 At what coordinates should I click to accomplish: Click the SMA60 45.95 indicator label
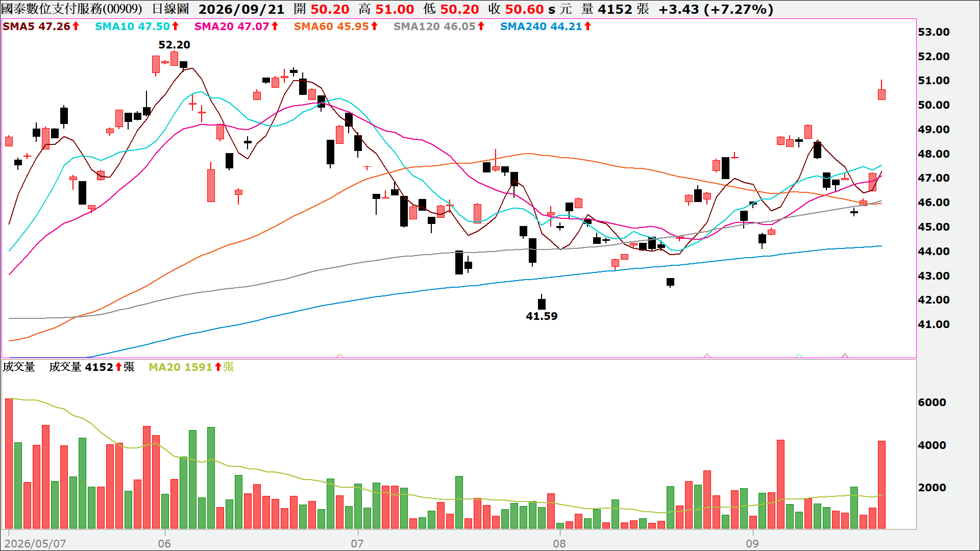336,27
